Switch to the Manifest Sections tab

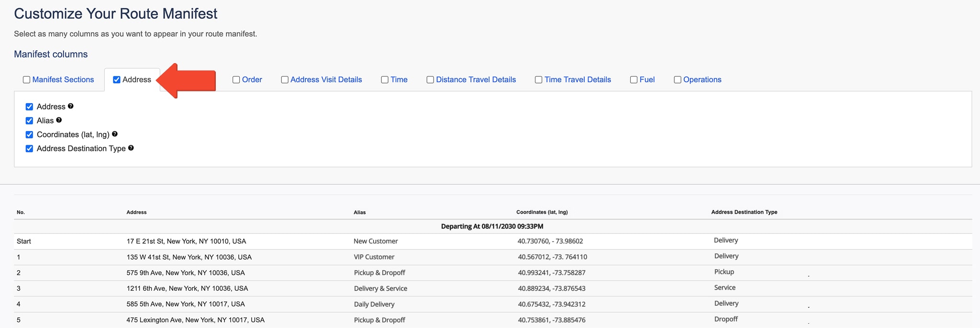pos(63,80)
